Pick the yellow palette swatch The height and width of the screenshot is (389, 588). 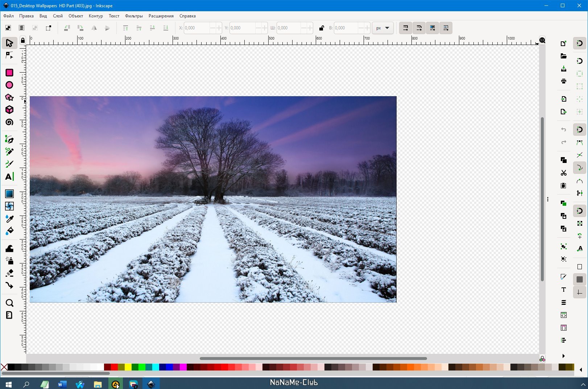coord(128,367)
